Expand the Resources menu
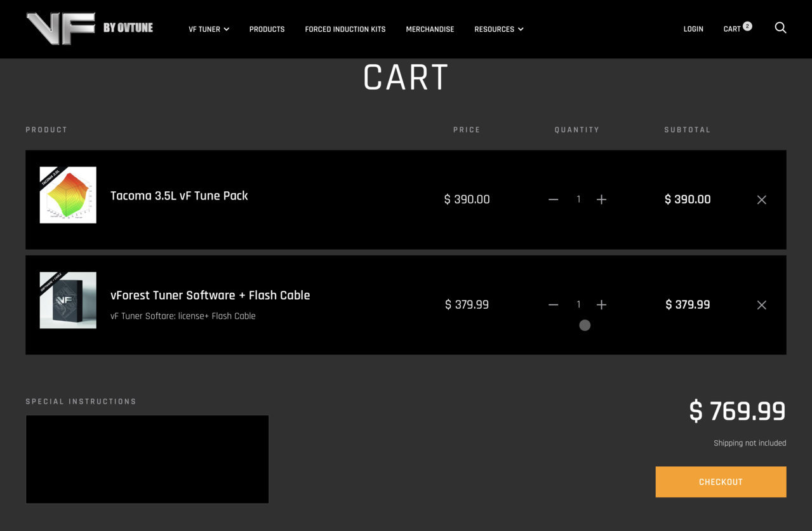 pyautogui.click(x=499, y=29)
